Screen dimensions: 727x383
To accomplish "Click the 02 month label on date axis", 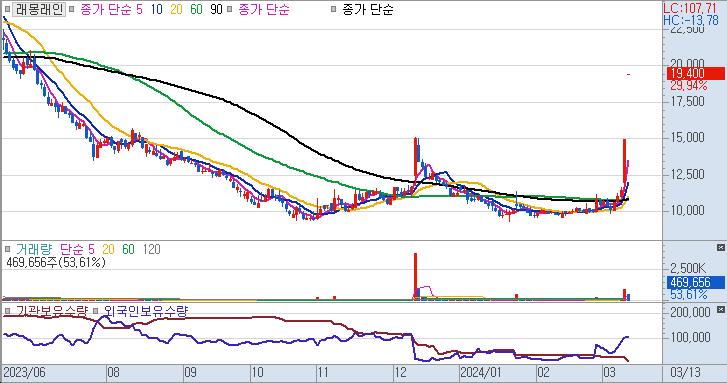I will click(543, 372).
